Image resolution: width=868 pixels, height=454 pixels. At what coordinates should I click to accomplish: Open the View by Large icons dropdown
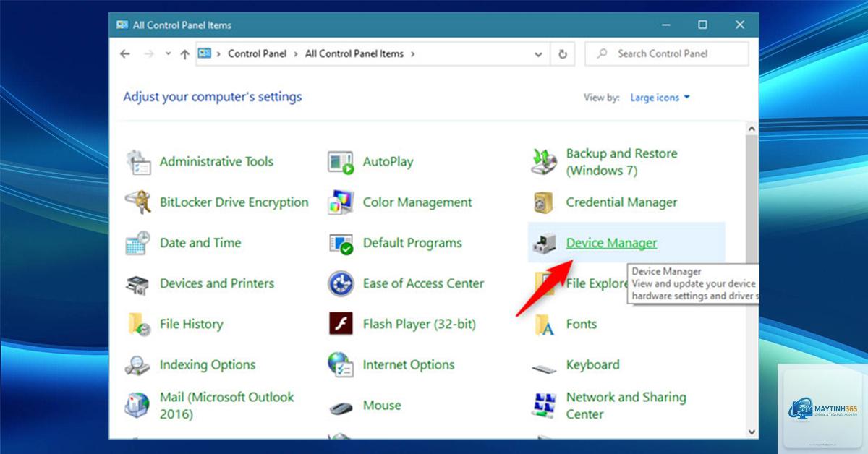point(660,98)
